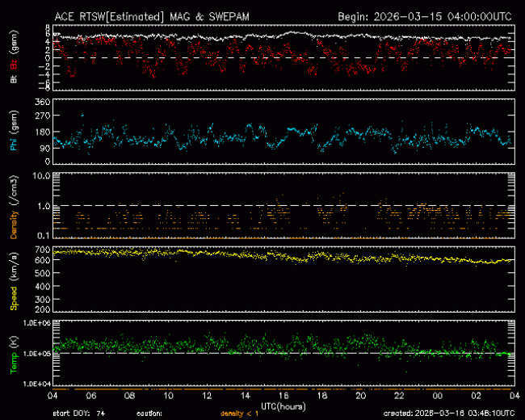525x420 pixels.
Task: Click the 'caution:' footer text
Action: point(149,414)
